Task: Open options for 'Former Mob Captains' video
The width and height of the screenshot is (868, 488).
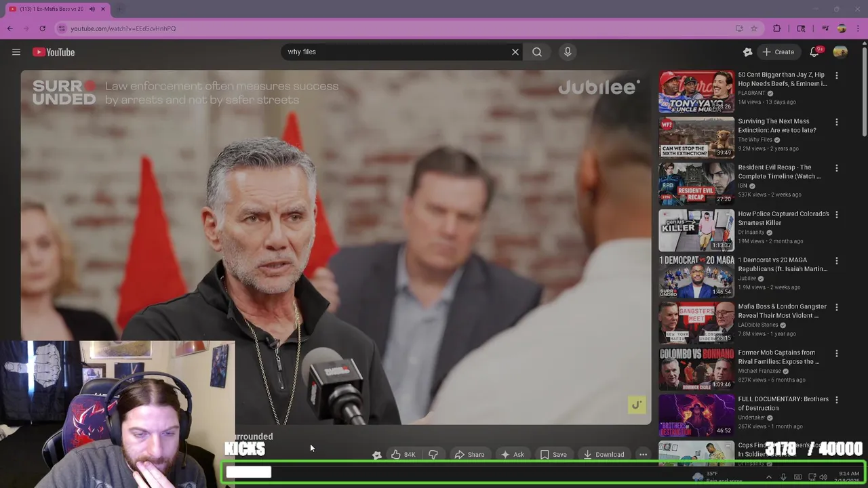Action: point(837,353)
